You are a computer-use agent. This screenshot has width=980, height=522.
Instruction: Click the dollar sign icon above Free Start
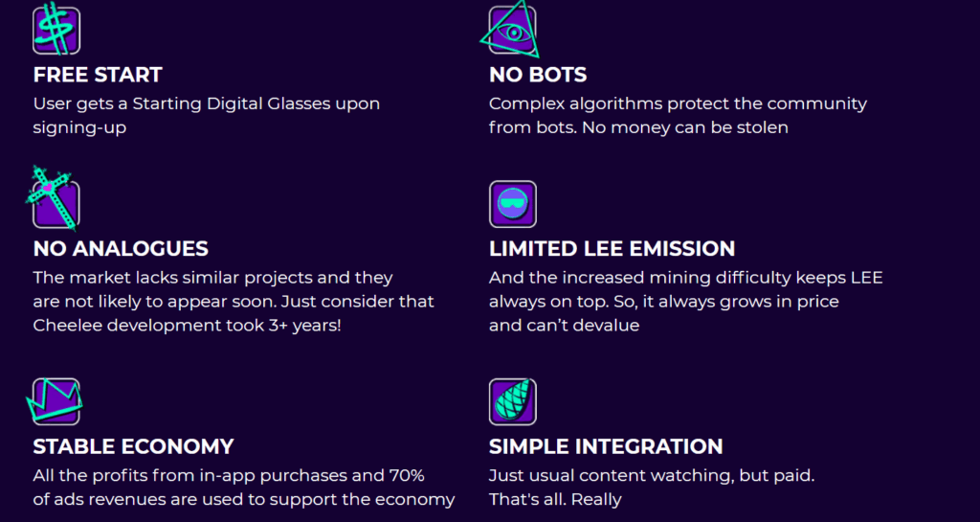click(56, 30)
